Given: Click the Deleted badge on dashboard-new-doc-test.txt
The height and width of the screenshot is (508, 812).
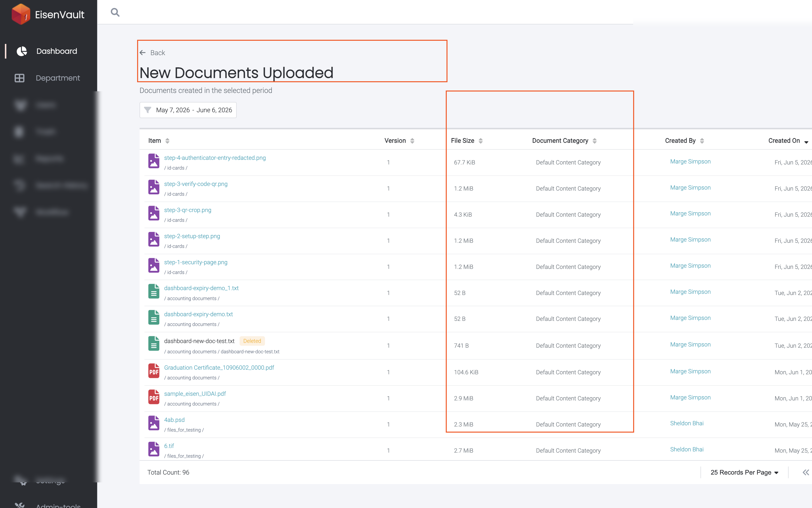Looking at the screenshot, I should [252, 341].
